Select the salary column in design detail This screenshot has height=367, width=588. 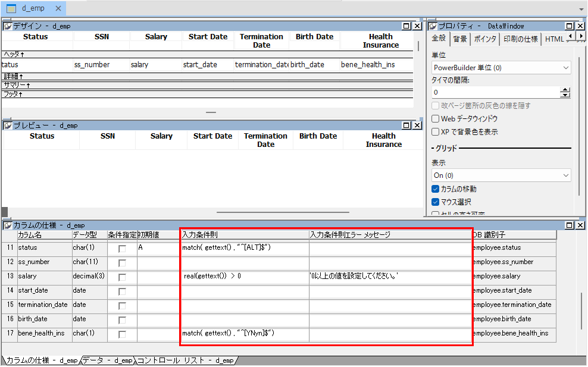click(155, 65)
